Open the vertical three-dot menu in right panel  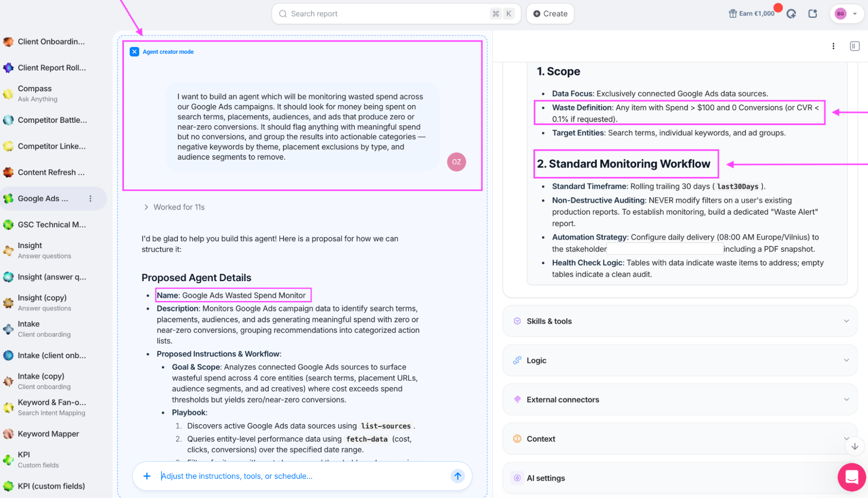click(833, 46)
